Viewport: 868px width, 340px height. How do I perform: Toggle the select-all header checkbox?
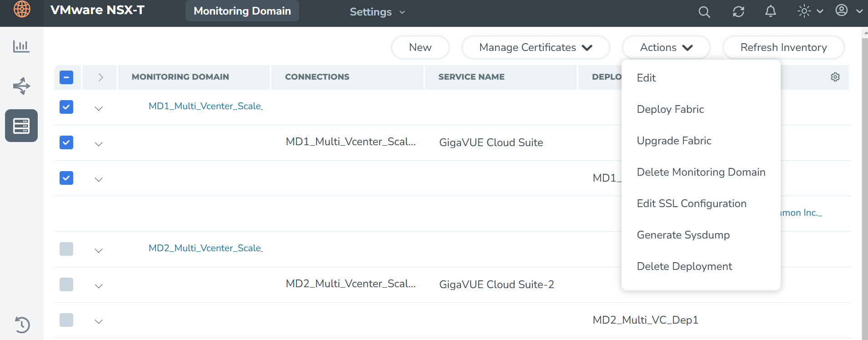[x=66, y=77]
